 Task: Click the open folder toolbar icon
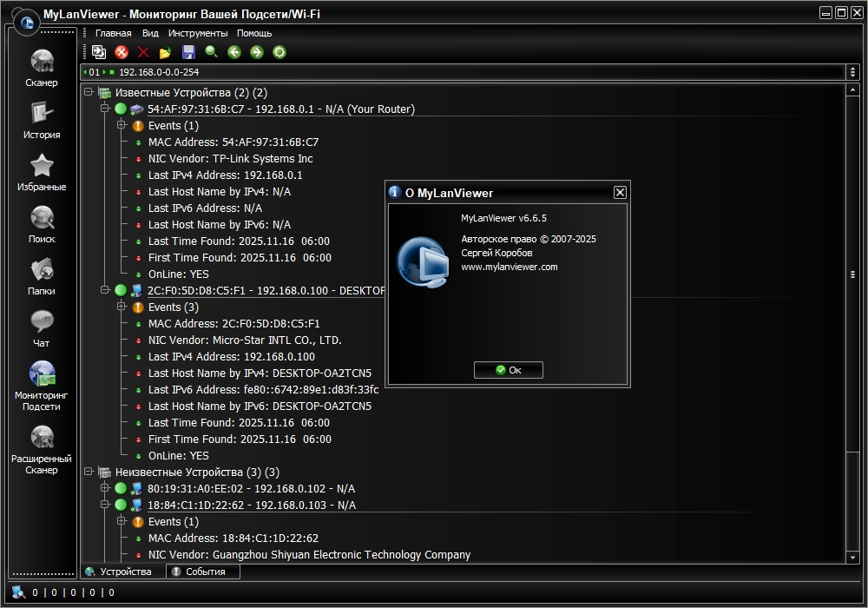coord(165,53)
